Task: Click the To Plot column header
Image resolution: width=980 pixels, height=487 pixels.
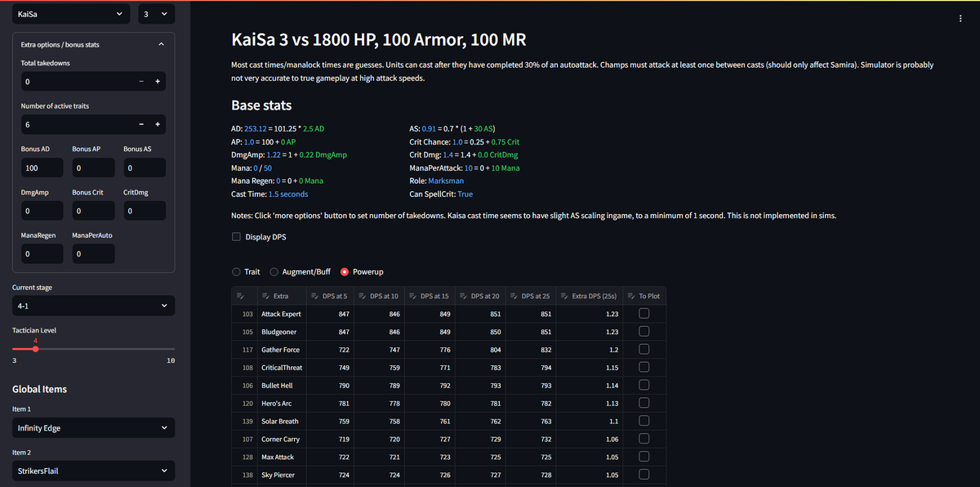Action: 644,296
